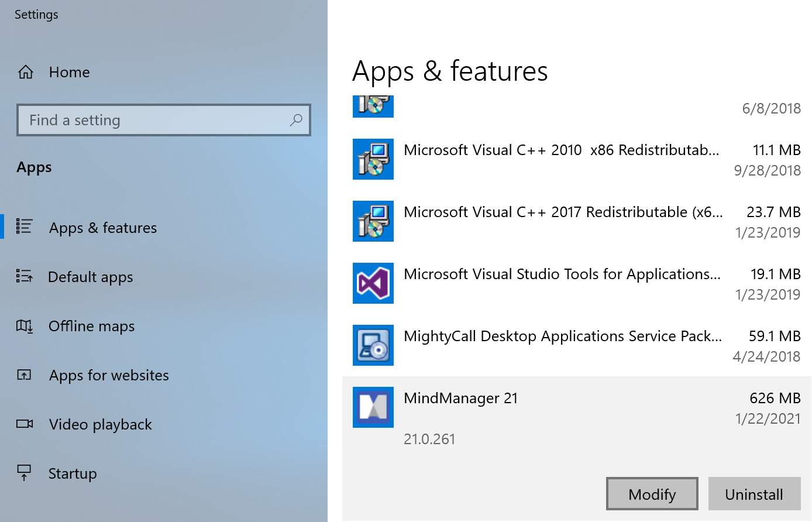Click the MindManager 21 app icon

tap(373, 407)
